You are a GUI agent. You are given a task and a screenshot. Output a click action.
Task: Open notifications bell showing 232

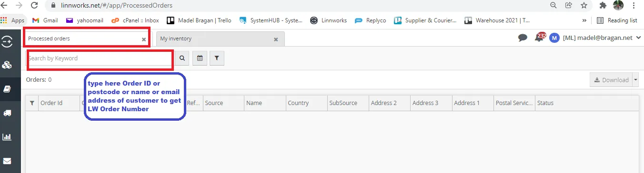pyautogui.click(x=540, y=37)
